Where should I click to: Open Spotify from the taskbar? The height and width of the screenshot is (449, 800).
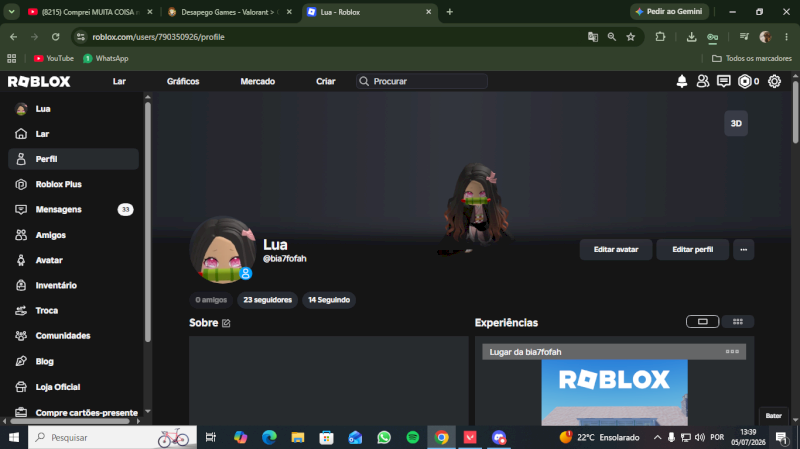pyautogui.click(x=413, y=437)
